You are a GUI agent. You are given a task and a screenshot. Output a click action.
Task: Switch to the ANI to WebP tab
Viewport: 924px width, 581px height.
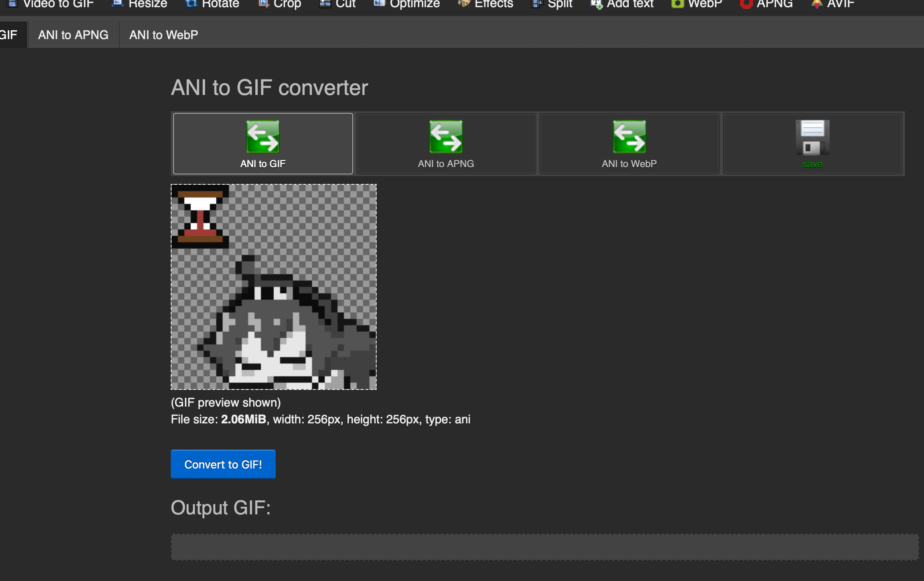(x=164, y=35)
